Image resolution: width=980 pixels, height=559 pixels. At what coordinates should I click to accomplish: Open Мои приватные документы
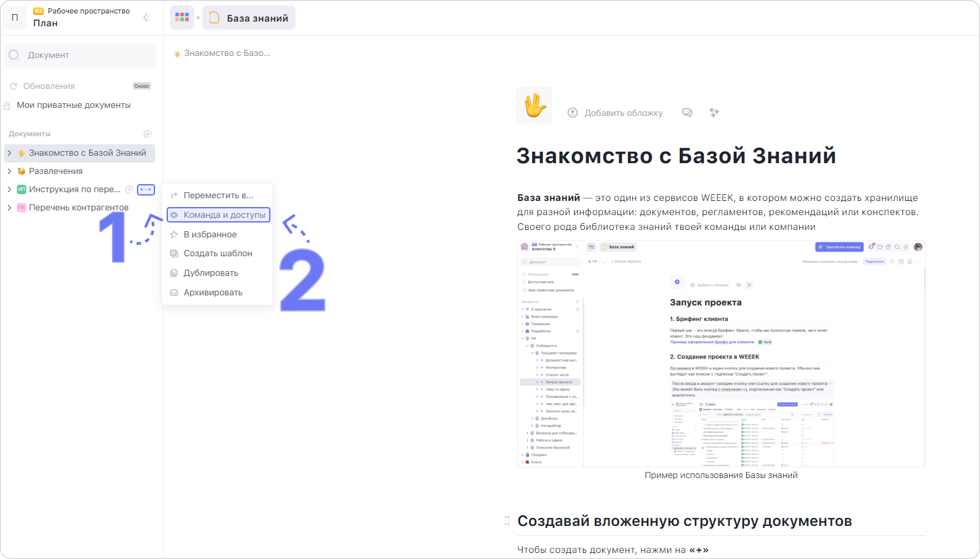pyautogui.click(x=74, y=105)
